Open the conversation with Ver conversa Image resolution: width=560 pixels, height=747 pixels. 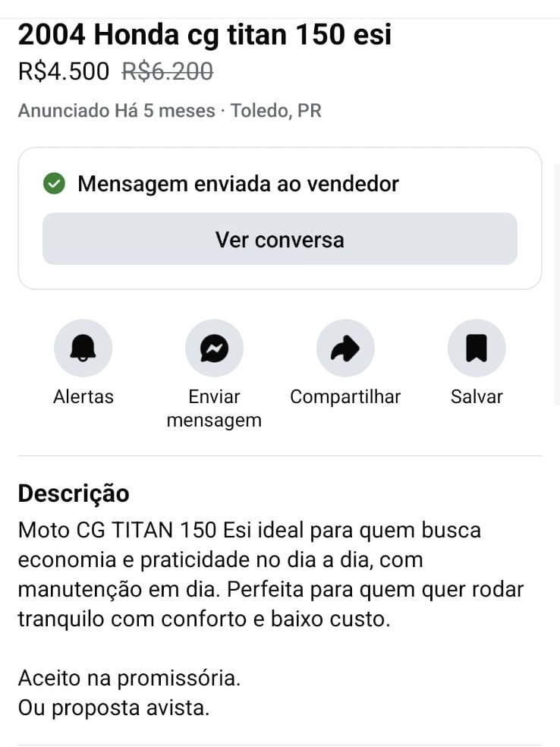point(279,240)
